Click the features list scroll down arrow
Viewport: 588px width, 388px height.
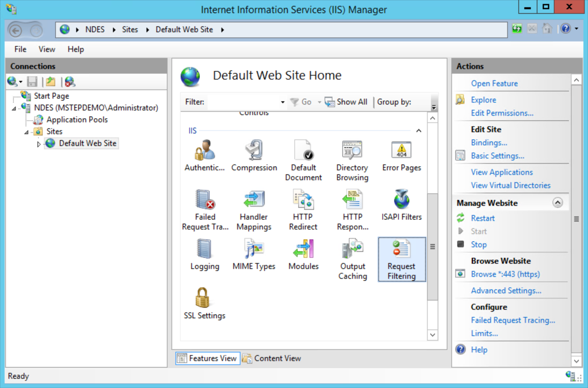(433, 335)
